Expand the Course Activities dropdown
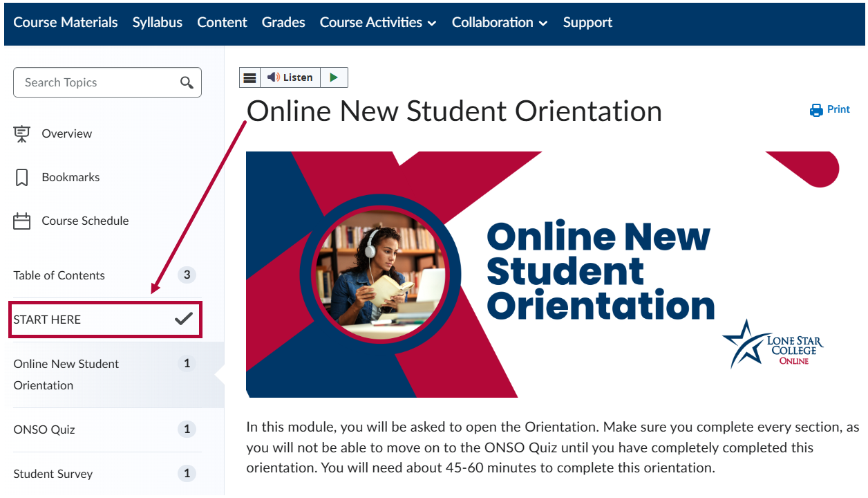Screen dimensions: 868x498 click(x=377, y=22)
